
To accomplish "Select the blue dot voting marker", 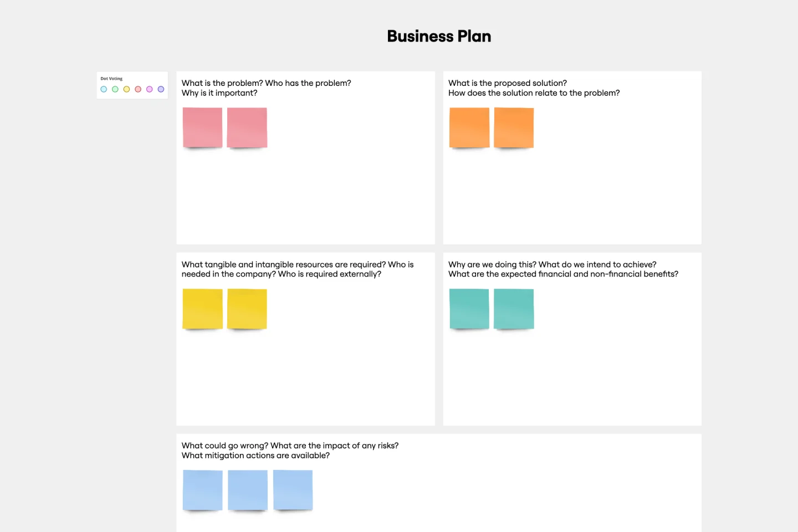I will [104, 89].
